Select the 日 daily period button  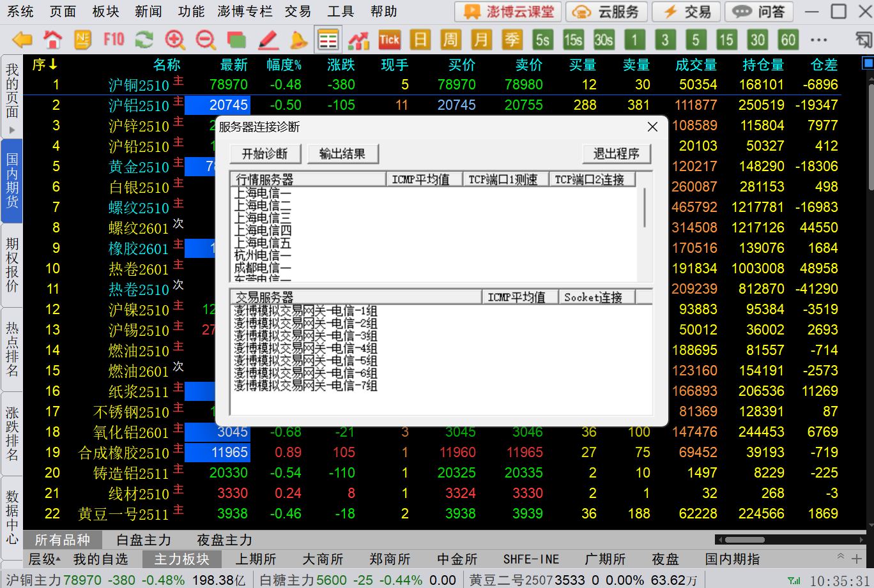(x=420, y=40)
